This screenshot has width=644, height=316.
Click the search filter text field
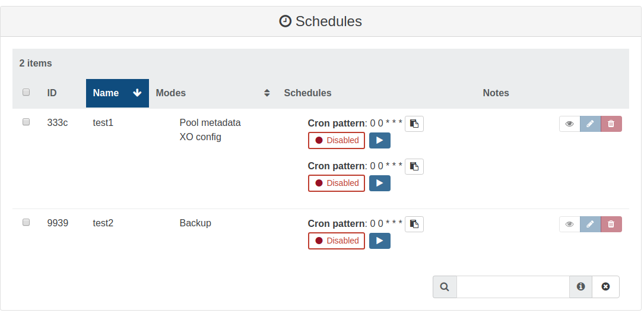pyautogui.click(x=513, y=287)
